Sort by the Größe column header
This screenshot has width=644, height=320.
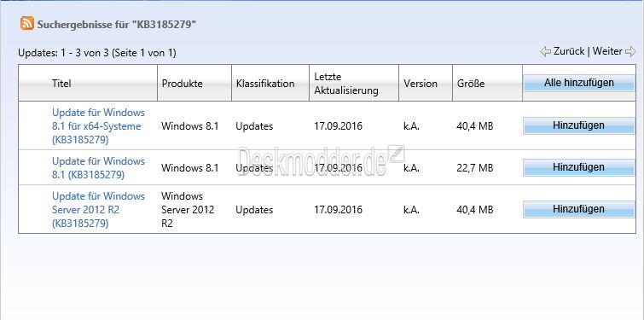471,84
